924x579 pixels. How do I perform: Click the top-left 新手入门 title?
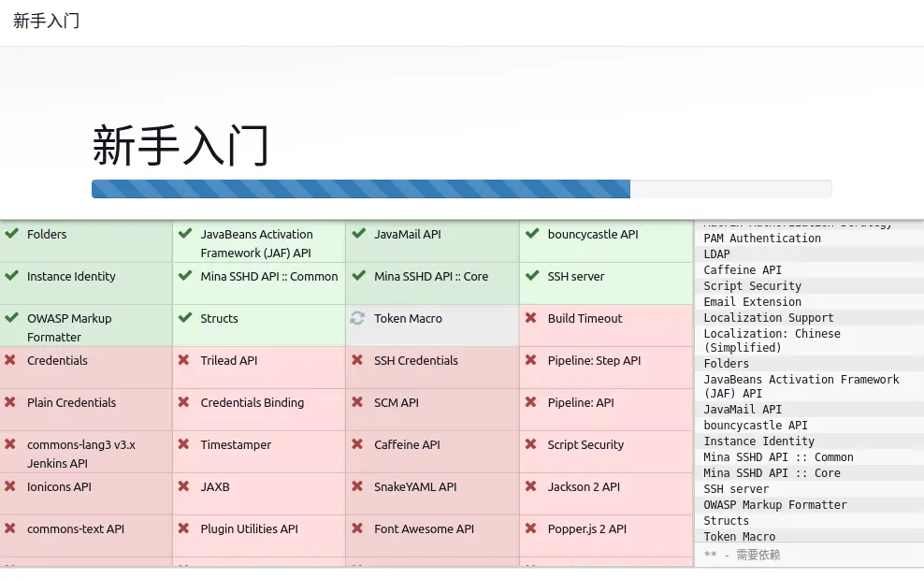(x=46, y=22)
